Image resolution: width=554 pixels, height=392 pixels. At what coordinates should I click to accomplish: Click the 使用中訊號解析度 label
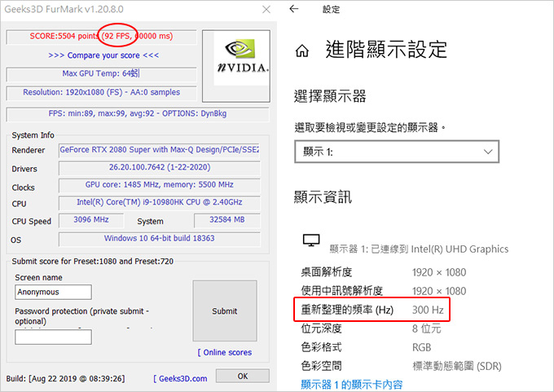point(341,291)
